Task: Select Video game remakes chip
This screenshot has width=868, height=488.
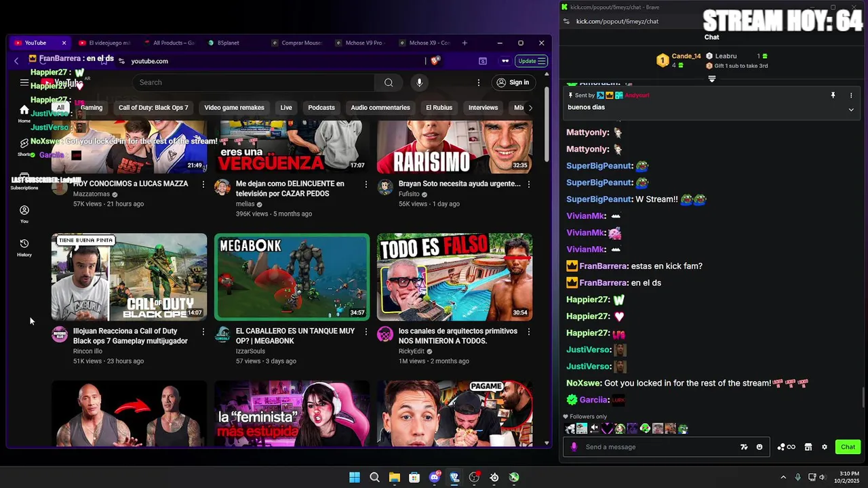Action: point(234,108)
